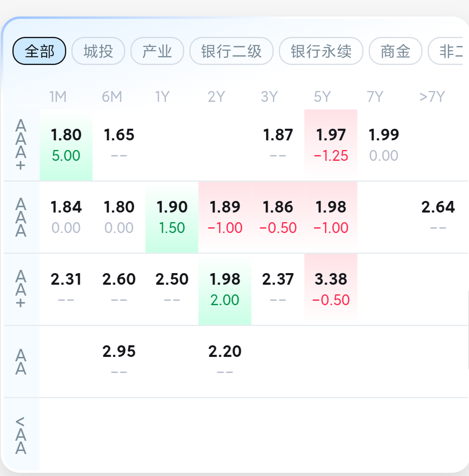Viewport: 469px width, 476px height.
Task: Click the partially visible 非二 tab
Action: 446,51
